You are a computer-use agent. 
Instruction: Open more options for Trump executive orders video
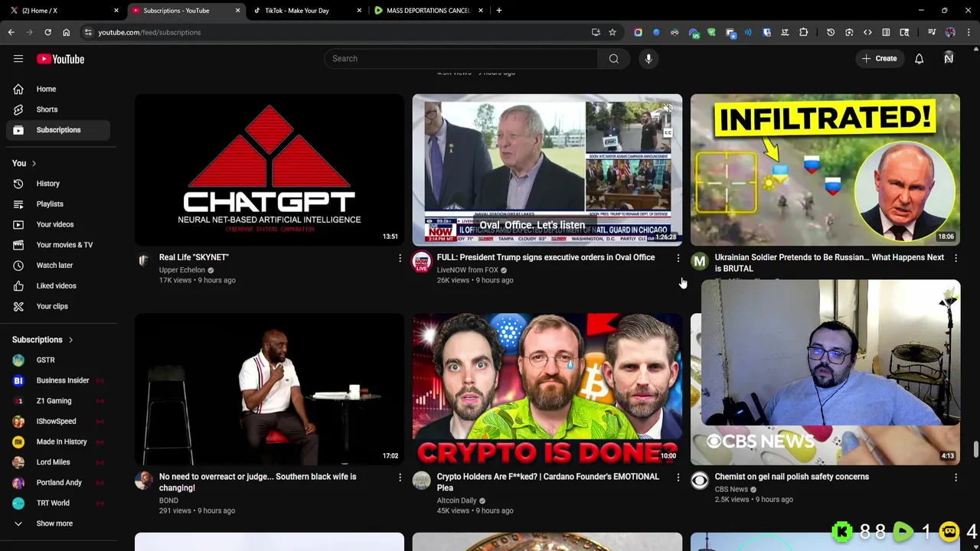point(678,259)
